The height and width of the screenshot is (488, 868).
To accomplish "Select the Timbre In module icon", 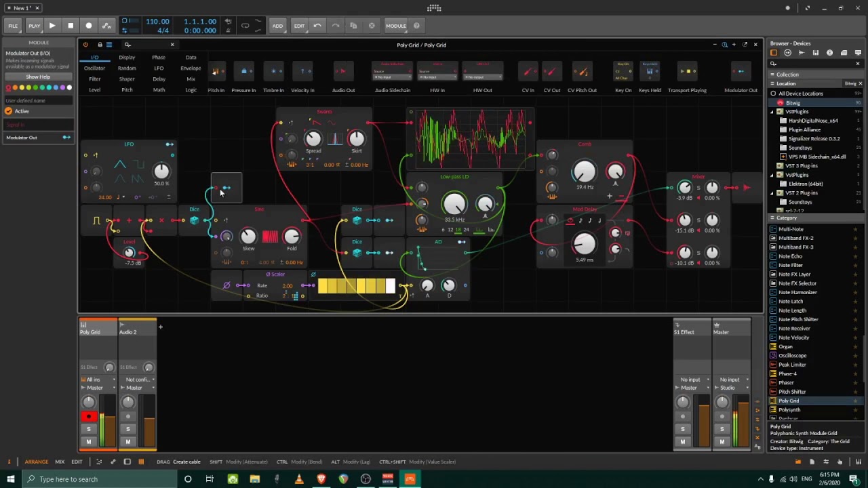I will coord(273,72).
